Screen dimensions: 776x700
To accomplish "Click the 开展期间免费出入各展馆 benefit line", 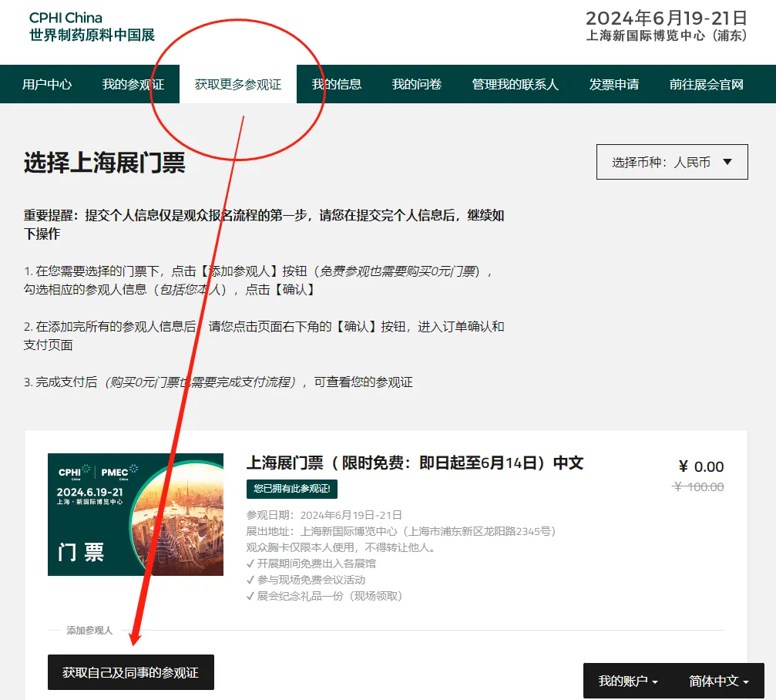I will pyautogui.click(x=311, y=564).
